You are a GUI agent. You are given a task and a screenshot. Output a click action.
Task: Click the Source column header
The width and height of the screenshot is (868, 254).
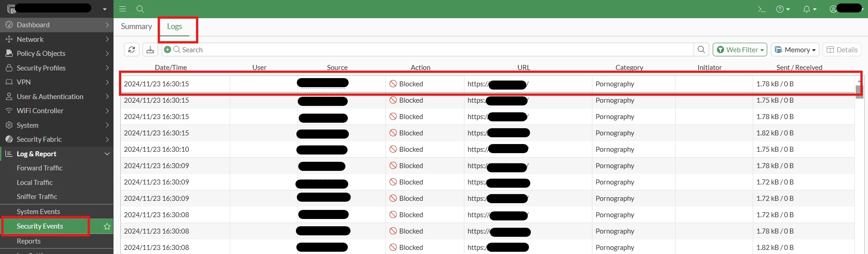point(337,68)
